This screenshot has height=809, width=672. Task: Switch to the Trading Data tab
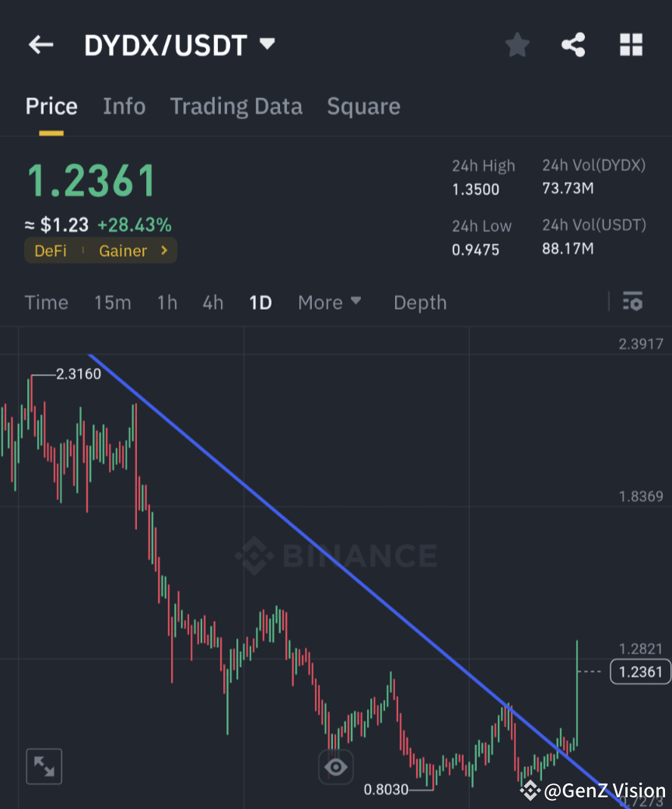[236, 107]
